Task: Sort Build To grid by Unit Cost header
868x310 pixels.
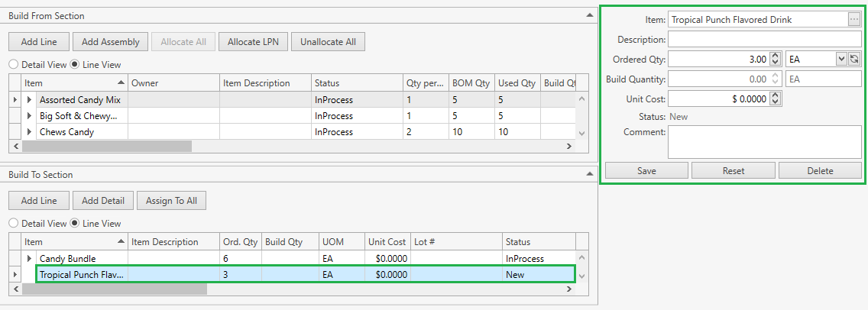Action: click(387, 242)
